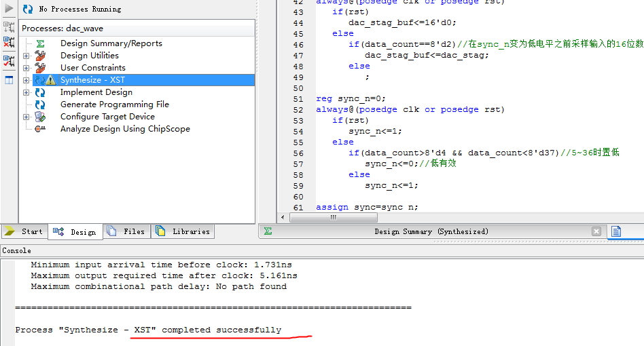
Task: Click console line 'Minimum input arrival time'
Action: pyautogui.click(x=161, y=265)
